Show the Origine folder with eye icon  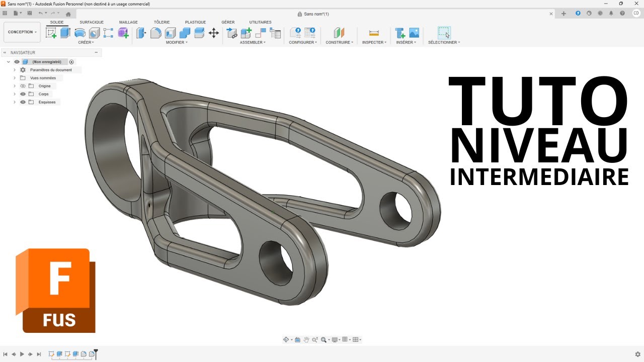click(23, 86)
